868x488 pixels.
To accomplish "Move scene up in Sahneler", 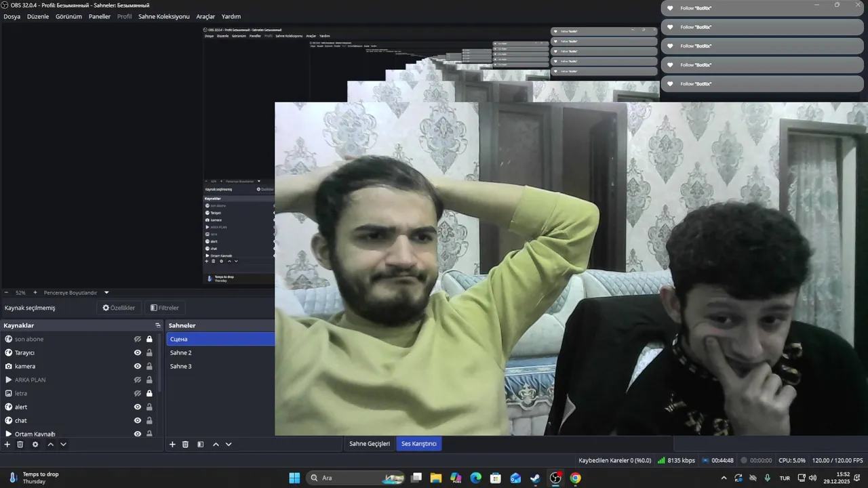I will click(216, 445).
